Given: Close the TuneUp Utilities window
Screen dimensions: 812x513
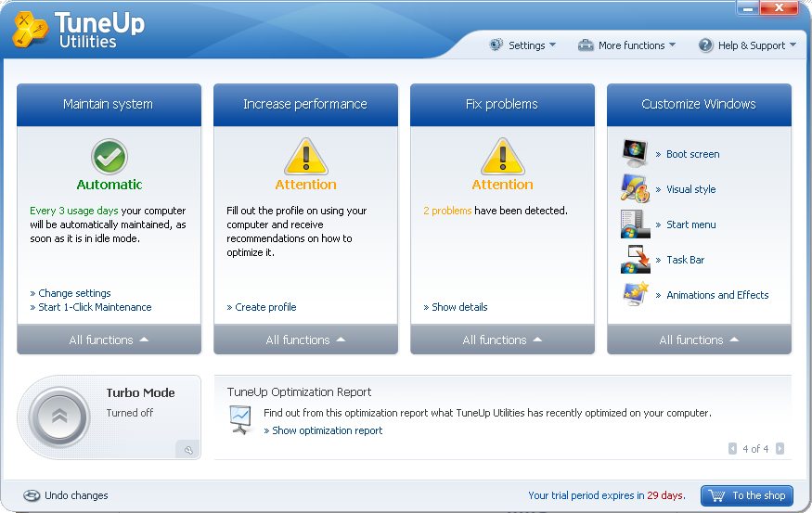Looking at the screenshot, I should point(779,7).
